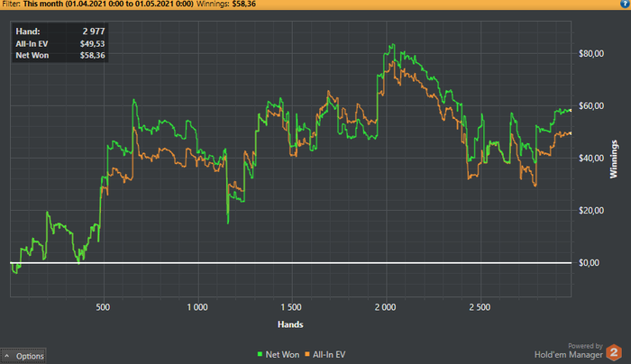Click the 2 500 hands axis label
Viewport: 631px width, 364px height.
(480, 307)
